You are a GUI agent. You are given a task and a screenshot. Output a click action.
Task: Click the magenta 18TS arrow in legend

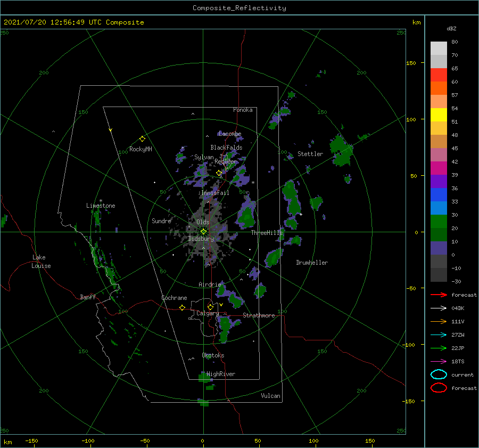(x=439, y=362)
